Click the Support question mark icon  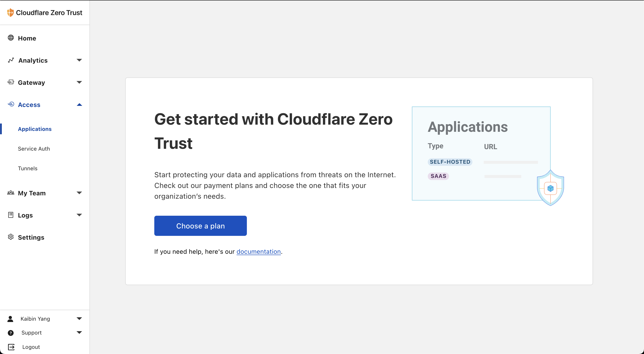11,333
